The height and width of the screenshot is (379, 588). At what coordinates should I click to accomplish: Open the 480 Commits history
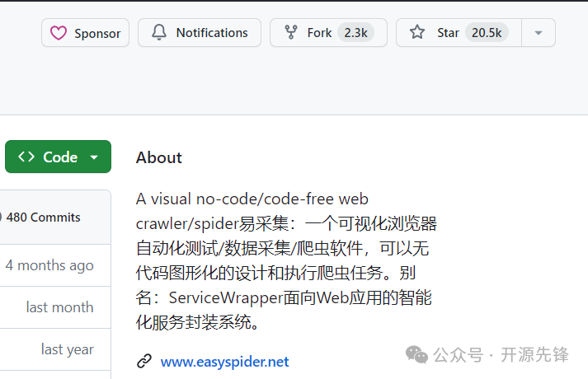(x=41, y=218)
